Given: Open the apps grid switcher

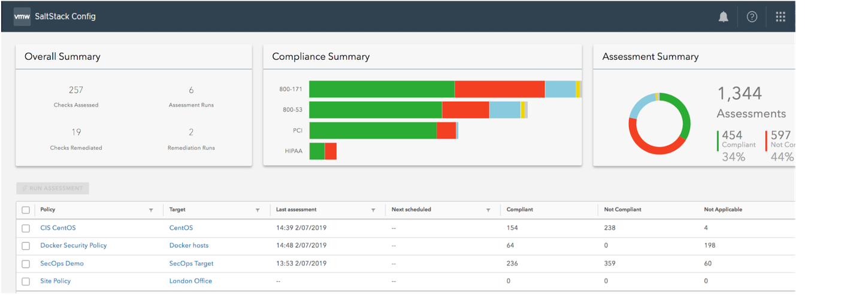Looking at the screenshot, I should [781, 17].
